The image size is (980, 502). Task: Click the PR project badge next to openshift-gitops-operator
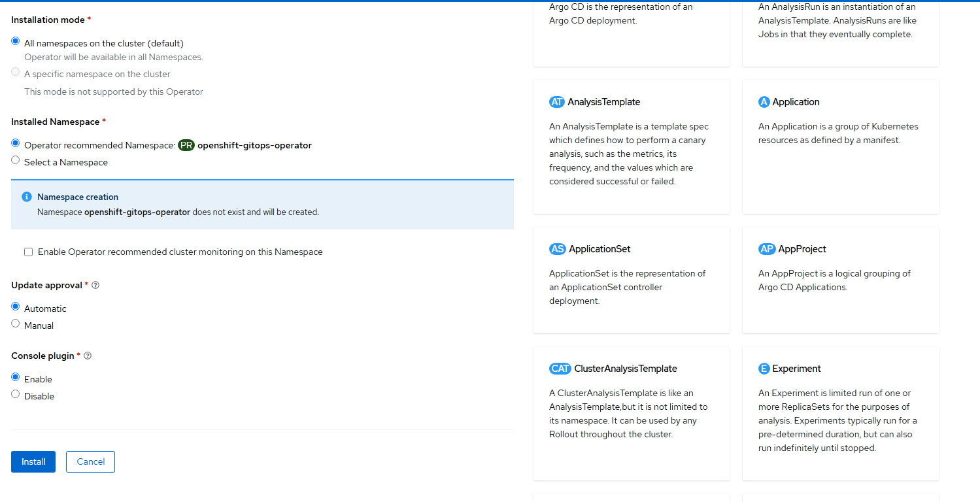pos(186,145)
